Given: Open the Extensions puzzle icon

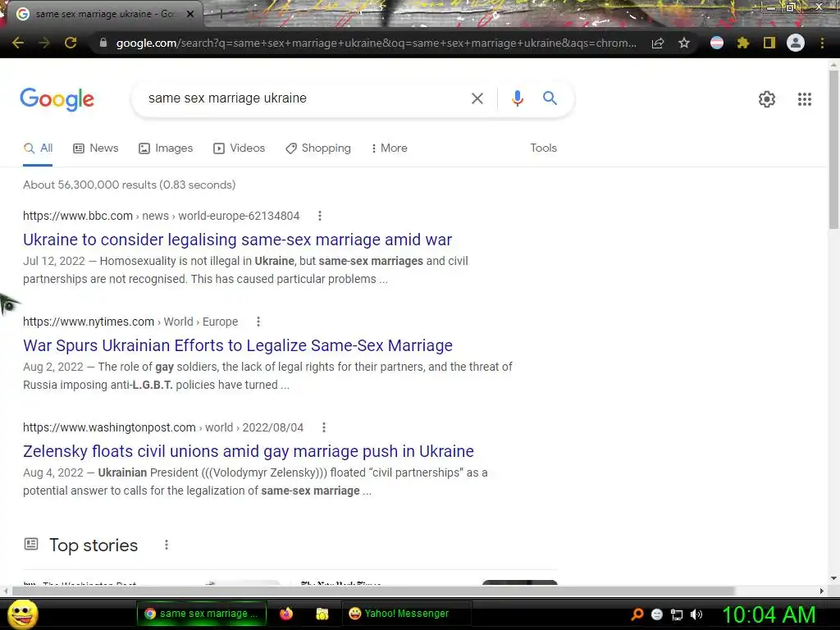Looking at the screenshot, I should (x=742, y=43).
